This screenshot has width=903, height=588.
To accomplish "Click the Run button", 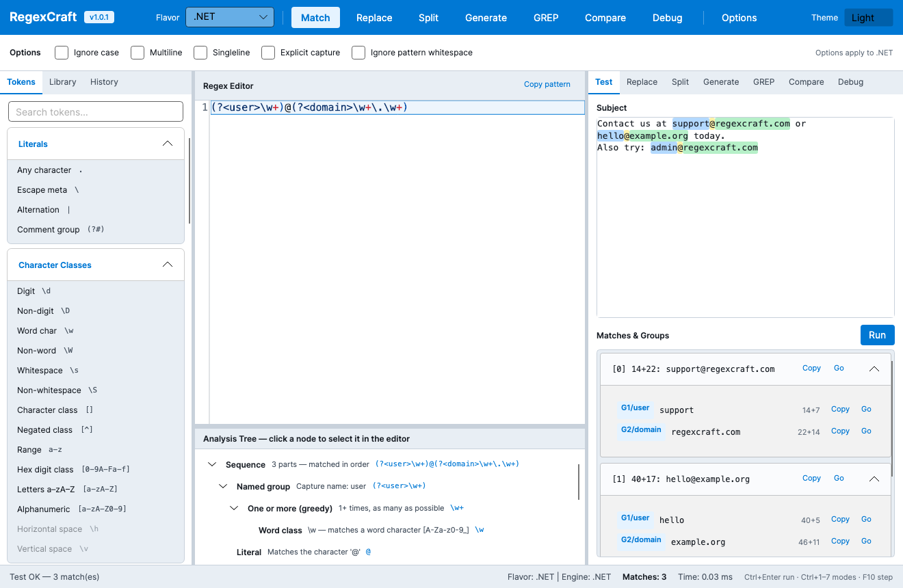I will click(877, 335).
